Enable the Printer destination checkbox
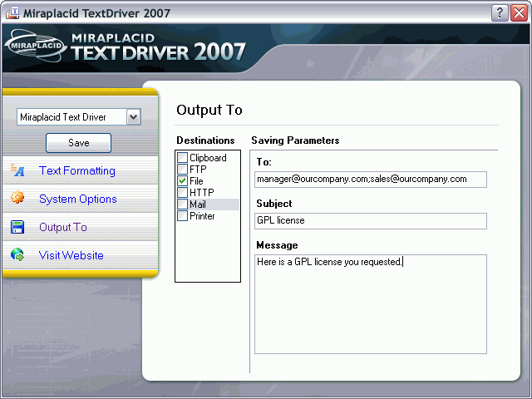This screenshot has width=532, height=399. click(183, 216)
